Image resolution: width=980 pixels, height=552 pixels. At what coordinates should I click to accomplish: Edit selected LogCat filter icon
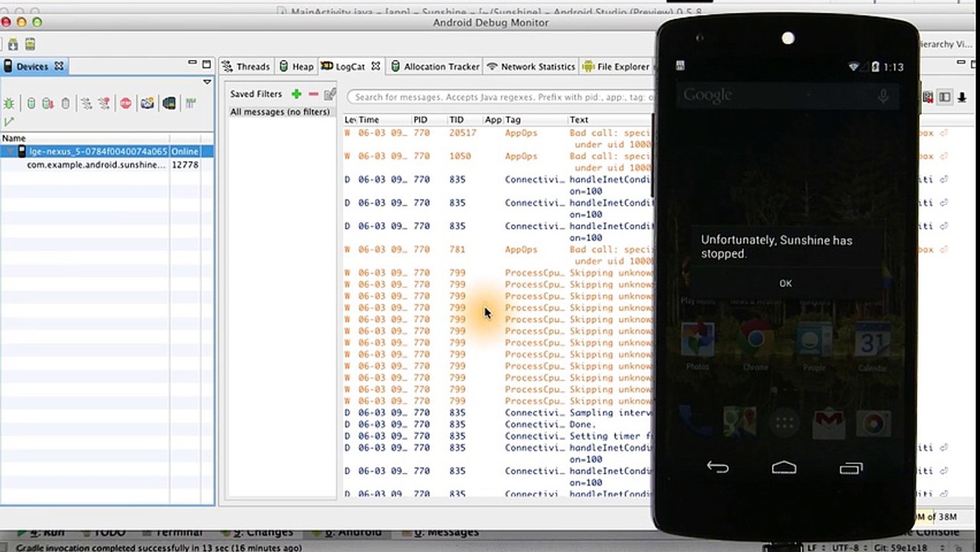pyautogui.click(x=330, y=94)
